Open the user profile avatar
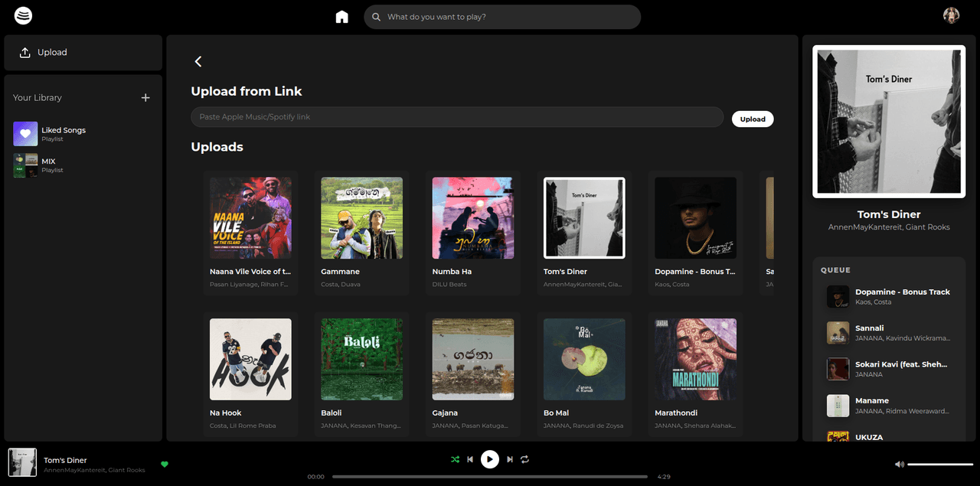980x486 pixels. point(951,15)
